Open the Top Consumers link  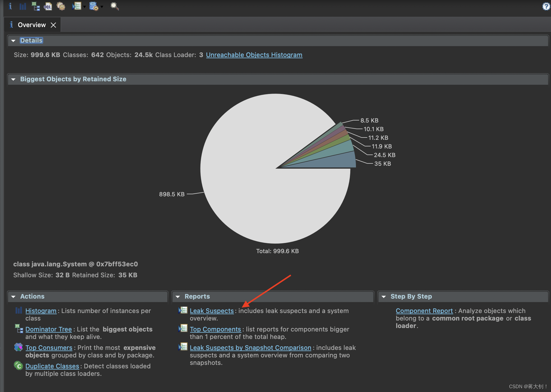point(49,348)
